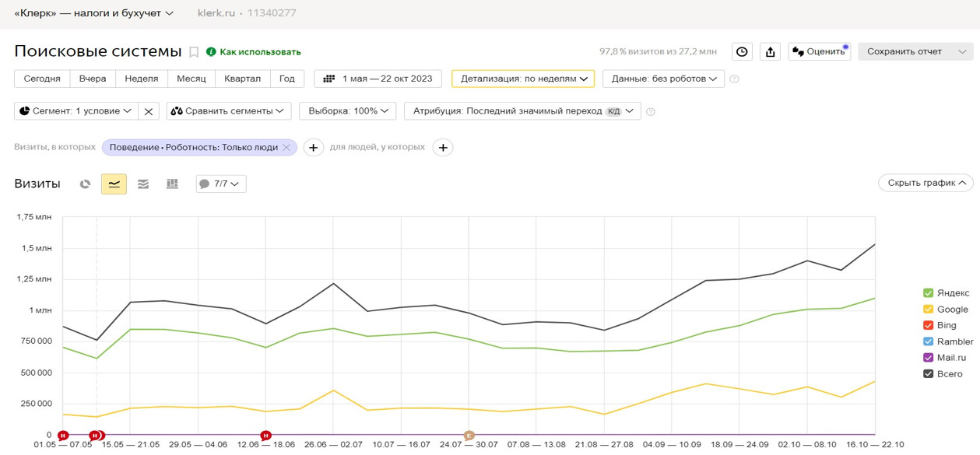This screenshot has width=980, height=455.
Task: Open the Детализация: по неделям dropdown
Action: [x=523, y=79]
